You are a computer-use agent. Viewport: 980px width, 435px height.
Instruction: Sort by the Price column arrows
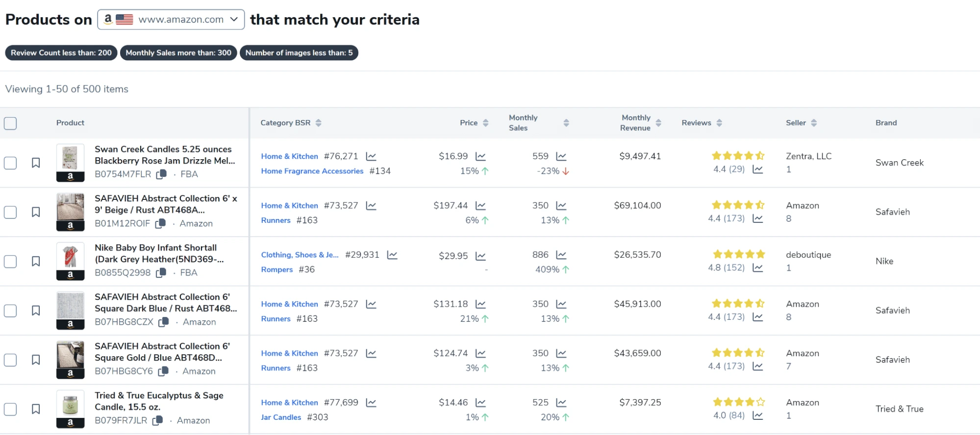click(x=486, y=123)
